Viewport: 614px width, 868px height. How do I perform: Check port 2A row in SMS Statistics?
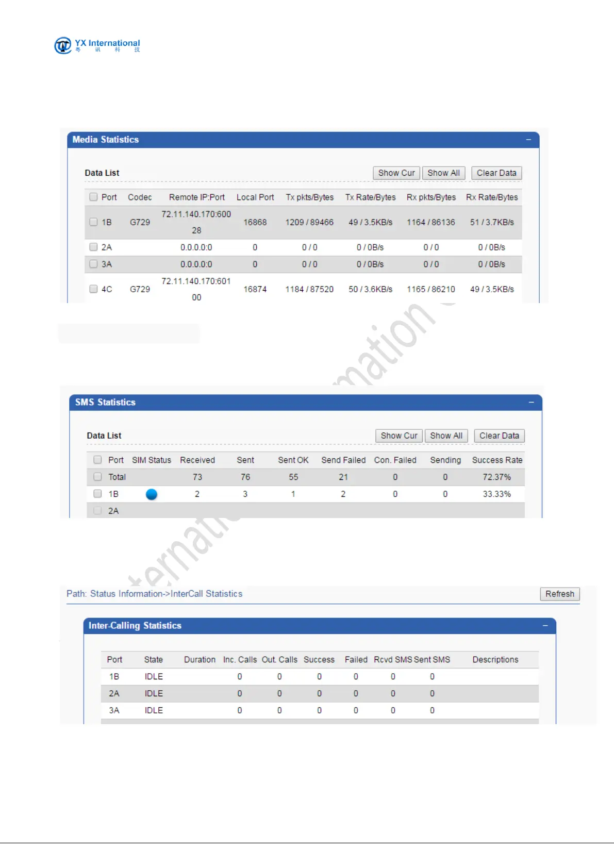pyautogui.click(x=97, y=511)
